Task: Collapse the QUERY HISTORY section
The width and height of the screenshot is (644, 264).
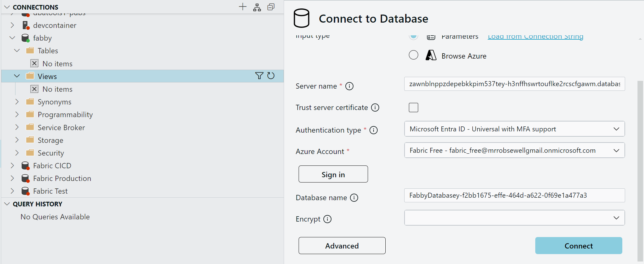Action: [x=7, y=204]
